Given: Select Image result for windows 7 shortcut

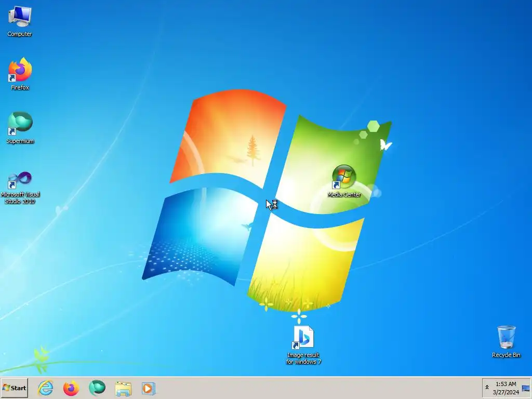Looking at the screenshot, I should click(303, 345).
